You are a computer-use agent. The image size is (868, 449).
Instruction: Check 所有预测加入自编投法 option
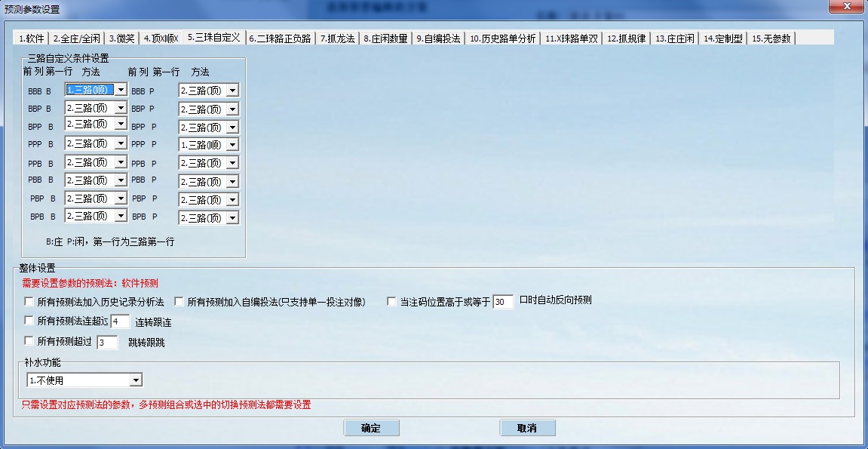tap(178, 300)
